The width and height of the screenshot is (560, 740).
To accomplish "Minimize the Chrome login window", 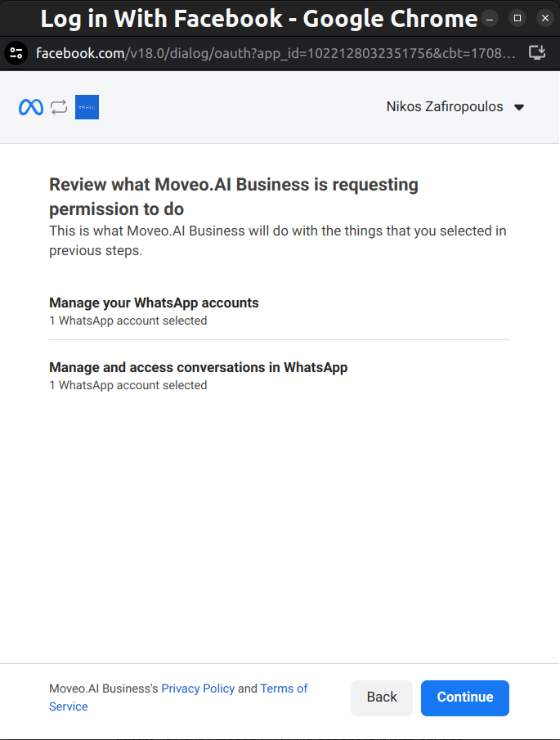I will [489, 18].
